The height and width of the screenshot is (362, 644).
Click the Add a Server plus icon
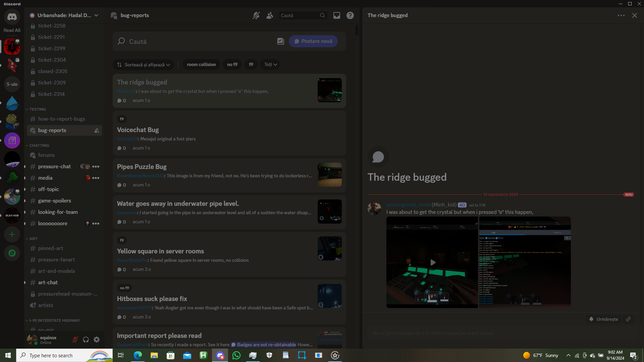point(12,234)
